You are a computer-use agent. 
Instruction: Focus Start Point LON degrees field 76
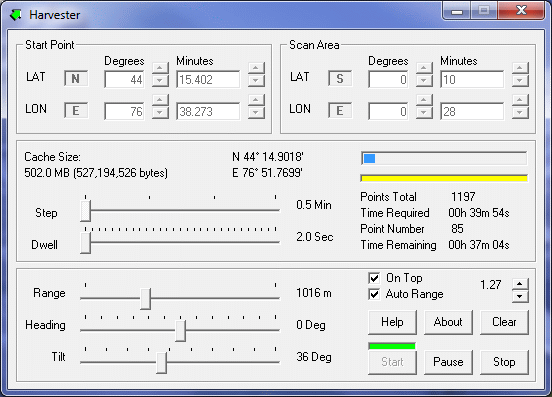[x=124, y=112]
